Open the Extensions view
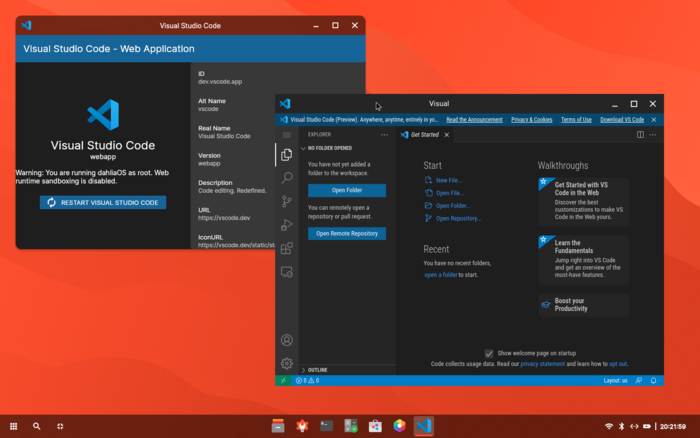700x438 pixels. click(287, 248)
